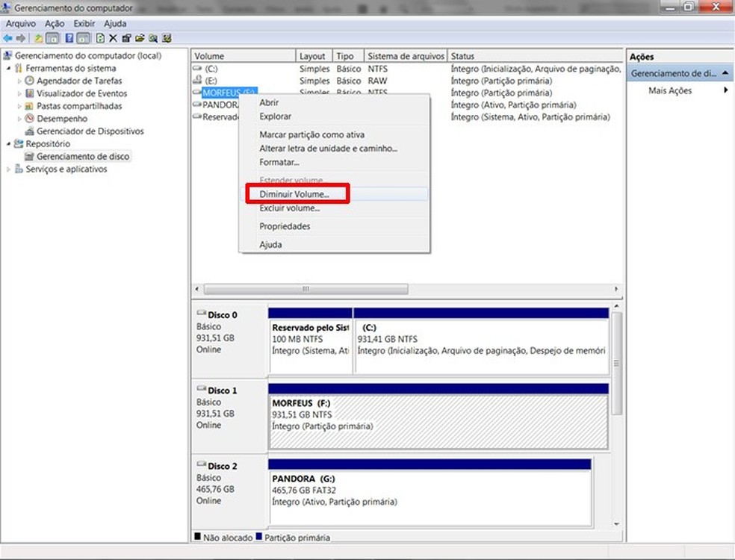This screenshot has height=560, width=735.
Task: Sort by the Layout column header
Action: (x=314, y=56)
